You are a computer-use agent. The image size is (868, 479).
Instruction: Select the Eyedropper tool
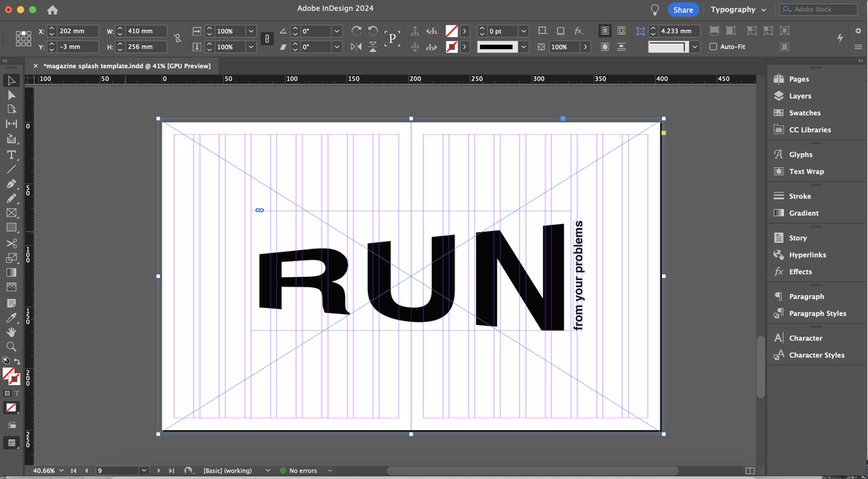11,318
